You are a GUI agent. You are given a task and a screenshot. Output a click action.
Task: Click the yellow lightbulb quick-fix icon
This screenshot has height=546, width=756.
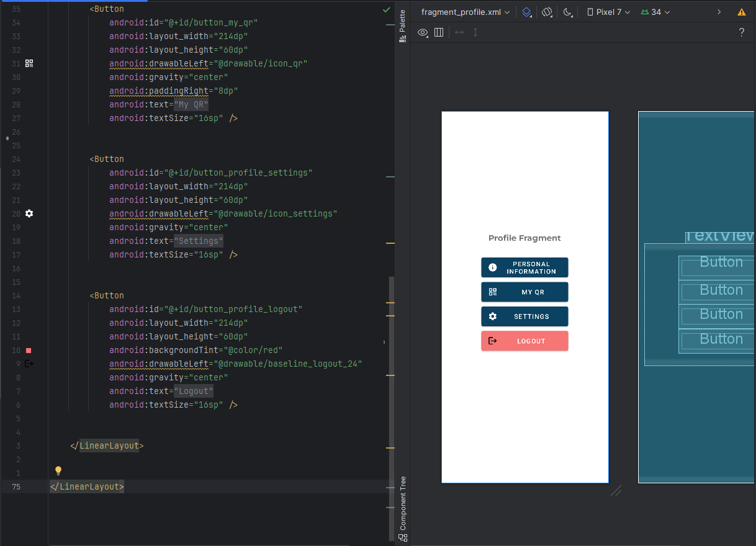(x=58, y=470)
